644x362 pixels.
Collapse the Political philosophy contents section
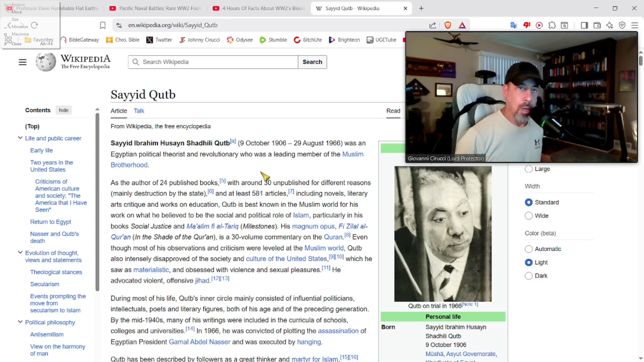coord(20,322)
